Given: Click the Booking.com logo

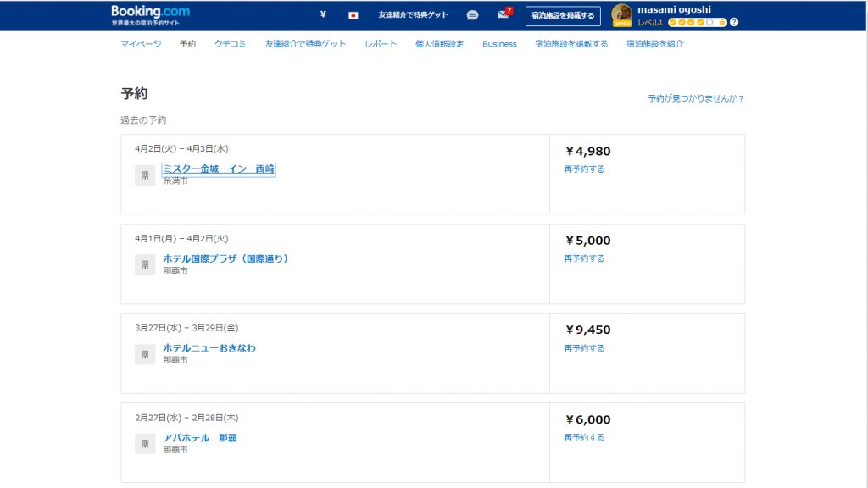Looking at the screenshot, I should pos(150,12).
